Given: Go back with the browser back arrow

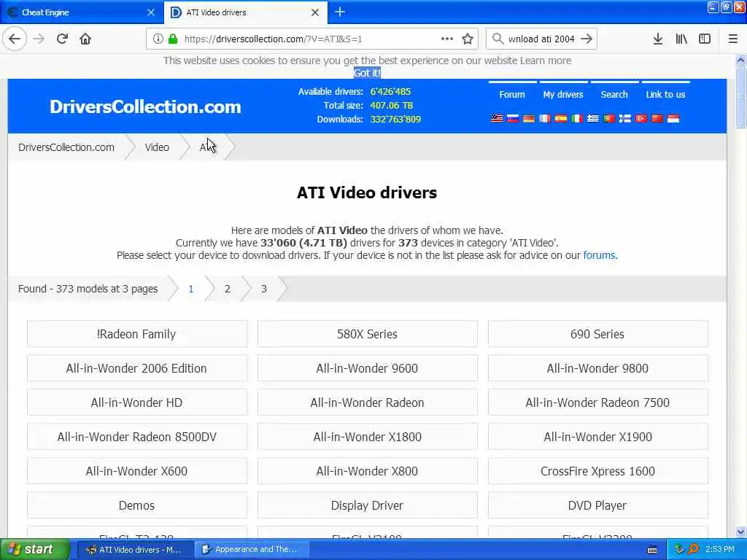Looking at the screenshot, I should click(x=15, y=39).
